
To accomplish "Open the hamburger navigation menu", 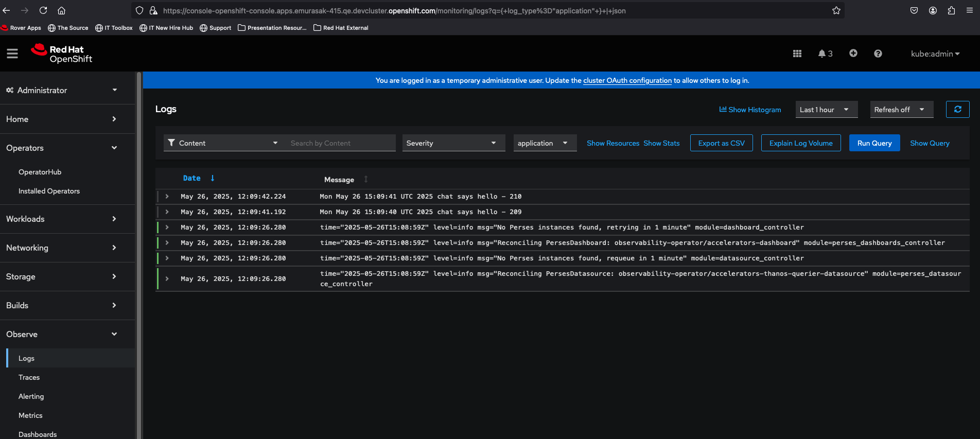I will pyautogui.click(x=12, y=54).
